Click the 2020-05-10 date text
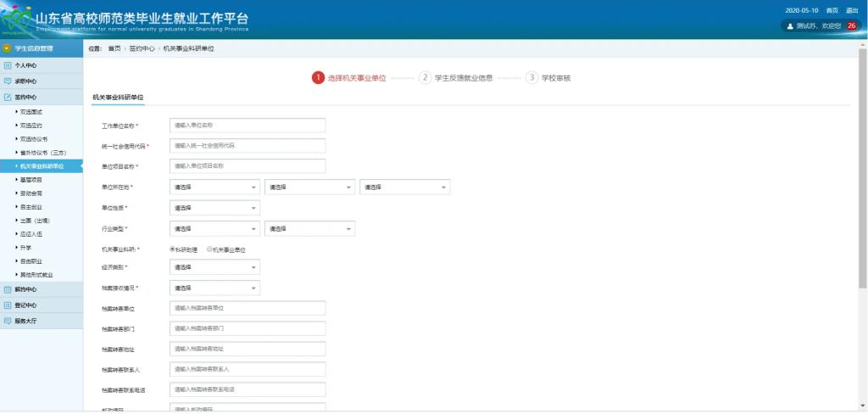This screenshot has width=868, height=414. [x=802, y=10]
